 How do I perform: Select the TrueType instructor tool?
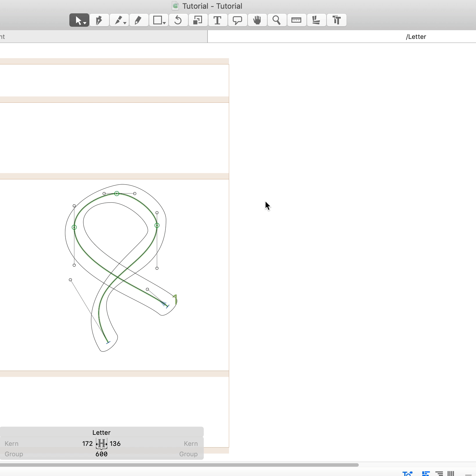[337, 20]
